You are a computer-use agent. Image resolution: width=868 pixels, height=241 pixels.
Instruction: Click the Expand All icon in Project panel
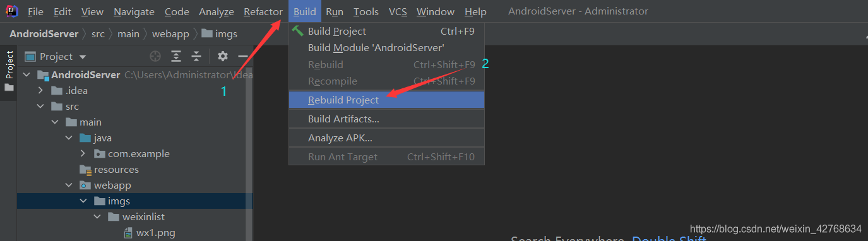[x=176, y=56]
